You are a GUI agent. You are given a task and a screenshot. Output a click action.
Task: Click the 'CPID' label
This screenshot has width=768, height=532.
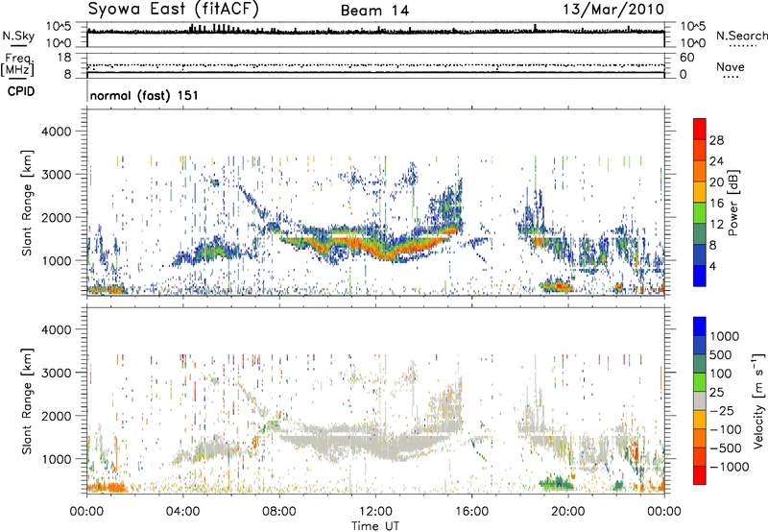[21, 91]
